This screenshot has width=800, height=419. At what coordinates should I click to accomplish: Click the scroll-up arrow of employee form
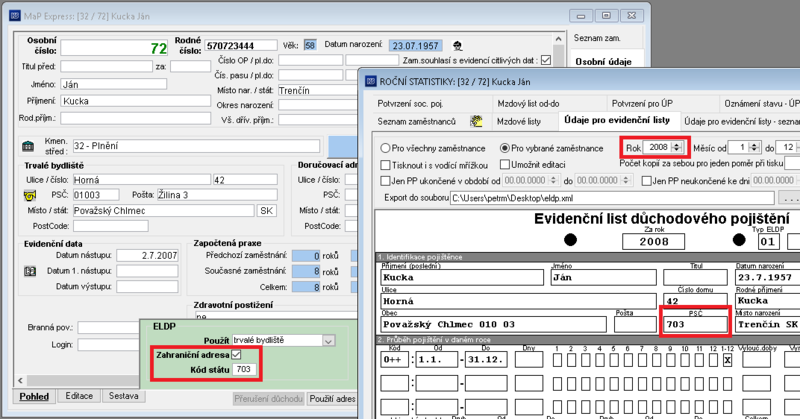coord(559,39)
